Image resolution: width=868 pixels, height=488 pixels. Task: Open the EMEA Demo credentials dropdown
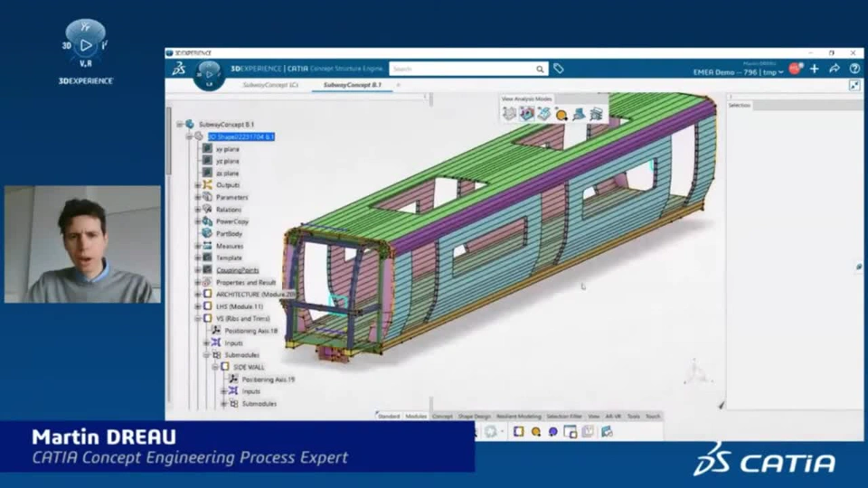point(738,72)
